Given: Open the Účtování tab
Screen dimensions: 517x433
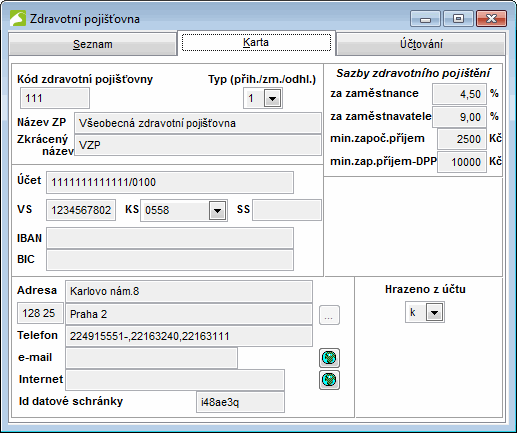Looking at the screenshot, I should (421, 44).
